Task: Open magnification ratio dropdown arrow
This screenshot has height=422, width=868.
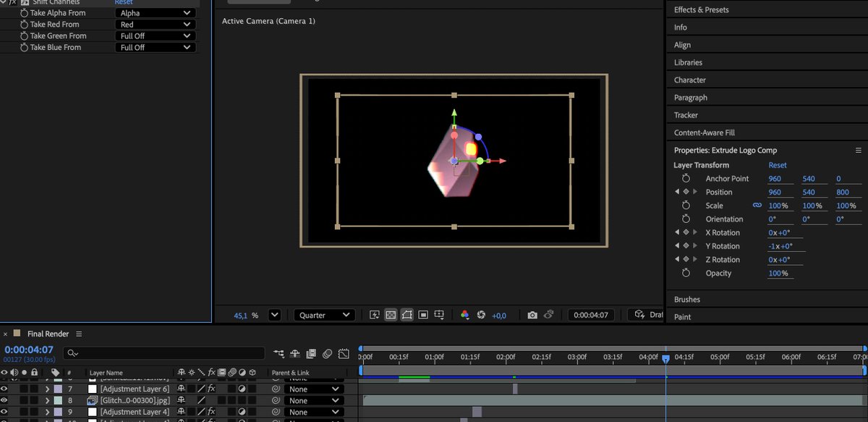Action: click(x=274, y=315)
